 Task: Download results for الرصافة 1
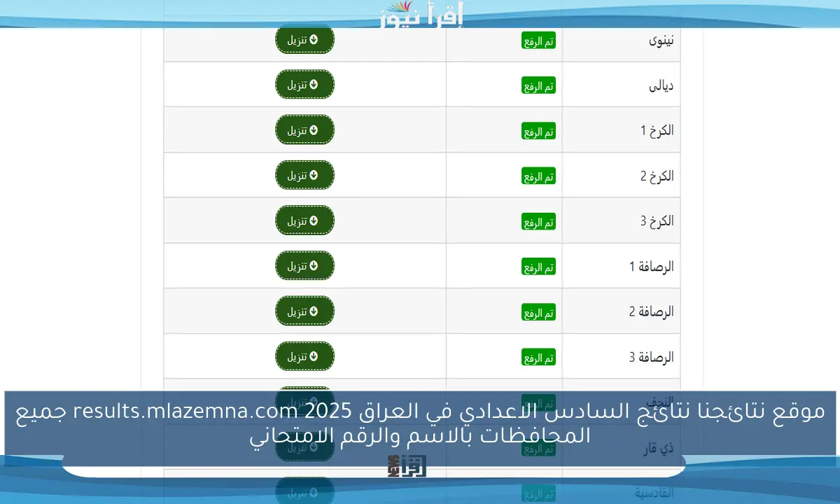304,266
